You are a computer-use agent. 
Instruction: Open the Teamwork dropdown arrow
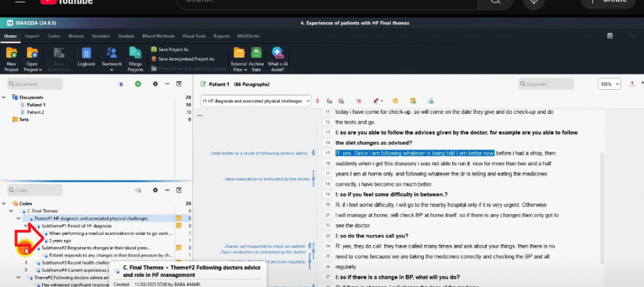pyautogui.click(x=112, y=70)
